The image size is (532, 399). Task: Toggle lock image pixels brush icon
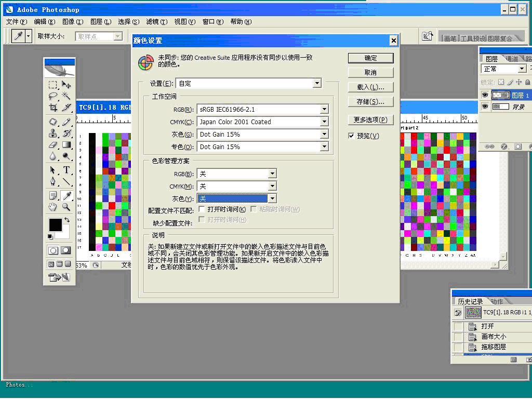510,82
